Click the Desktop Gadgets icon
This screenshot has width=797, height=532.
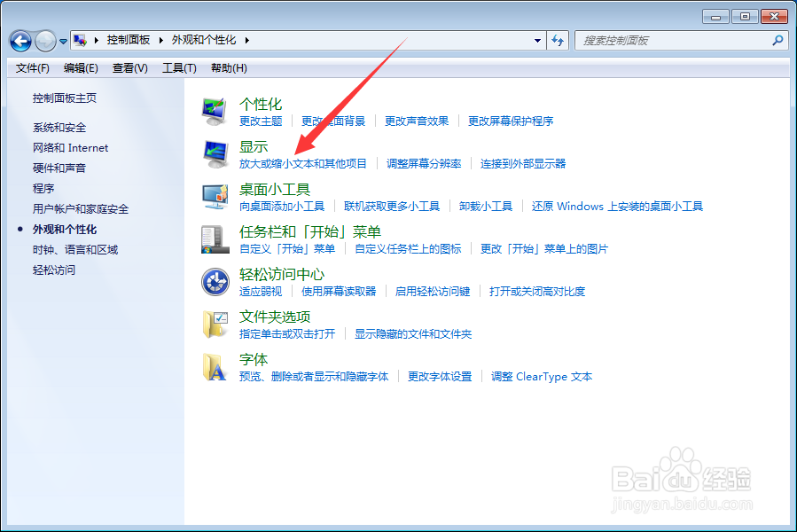pyautogui.click(x=215, y=197)
